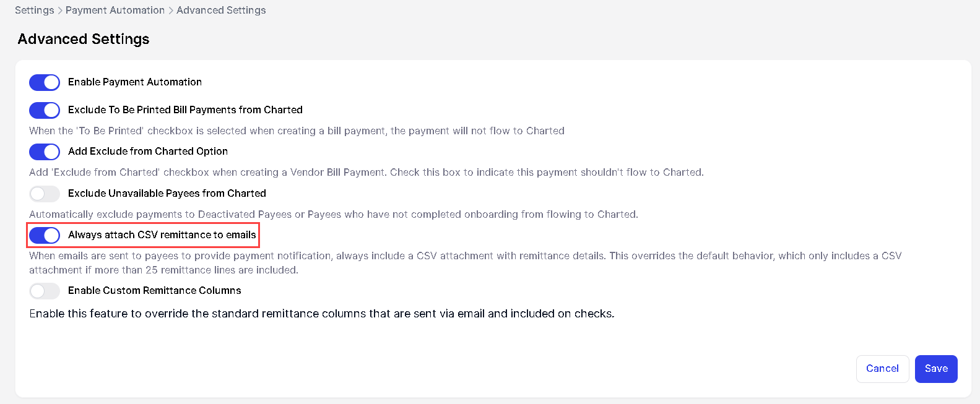Click 'Add Exclude from Charted Option' label
Screen dimensions: 980x404
click(x=148, y=152)
